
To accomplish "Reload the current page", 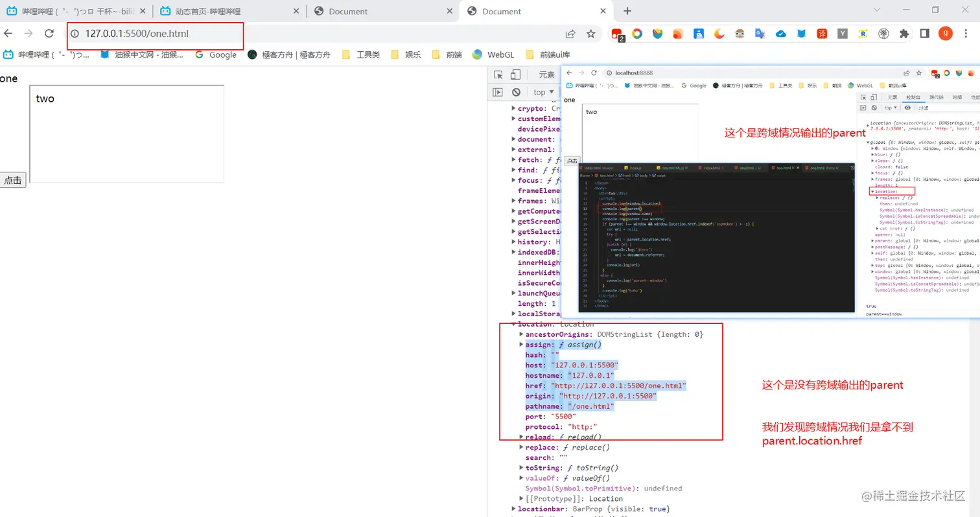I will tap(49, 34).
